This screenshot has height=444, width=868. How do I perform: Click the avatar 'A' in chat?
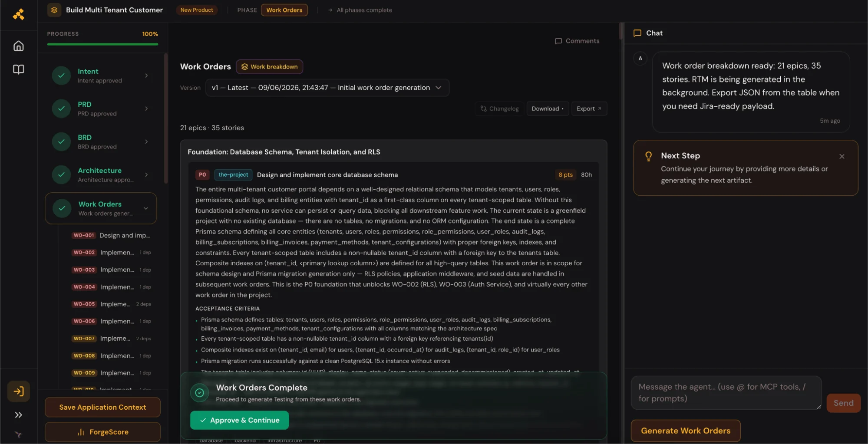point(640,59)
